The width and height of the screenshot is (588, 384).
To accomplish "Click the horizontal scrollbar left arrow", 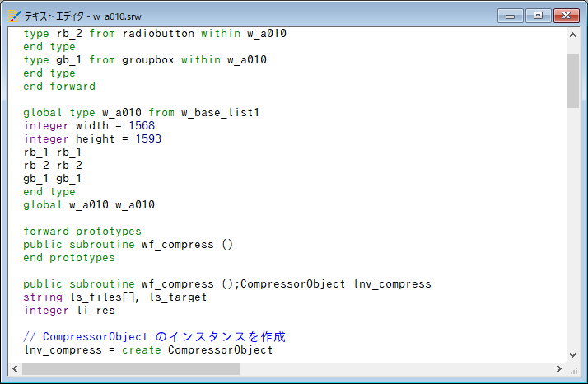I will [14, 369].
